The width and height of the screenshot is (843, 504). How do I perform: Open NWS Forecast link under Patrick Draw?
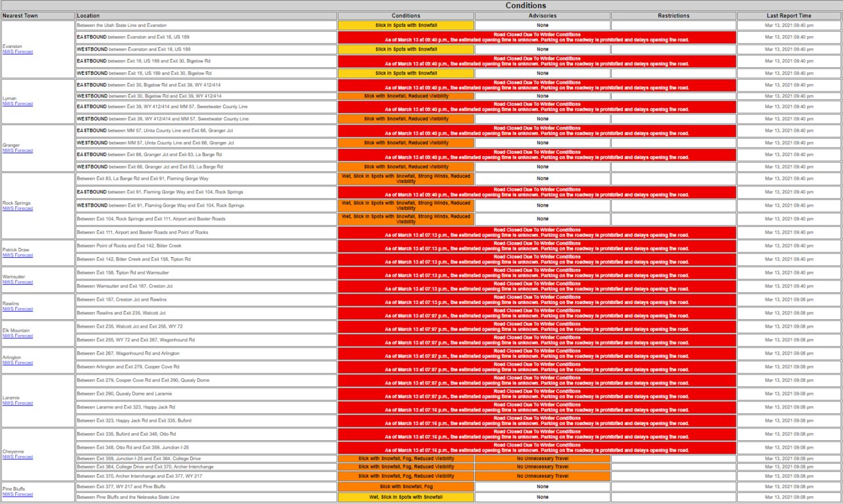point(18,255)
